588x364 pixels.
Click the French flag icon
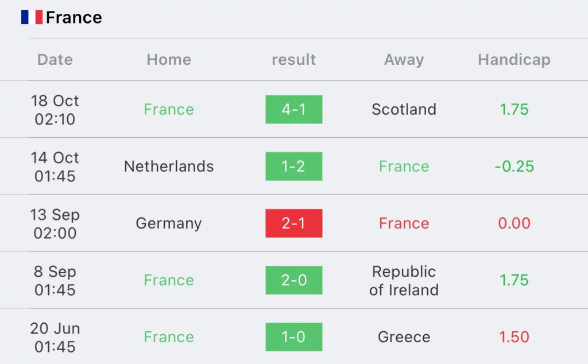click(32, 17)
